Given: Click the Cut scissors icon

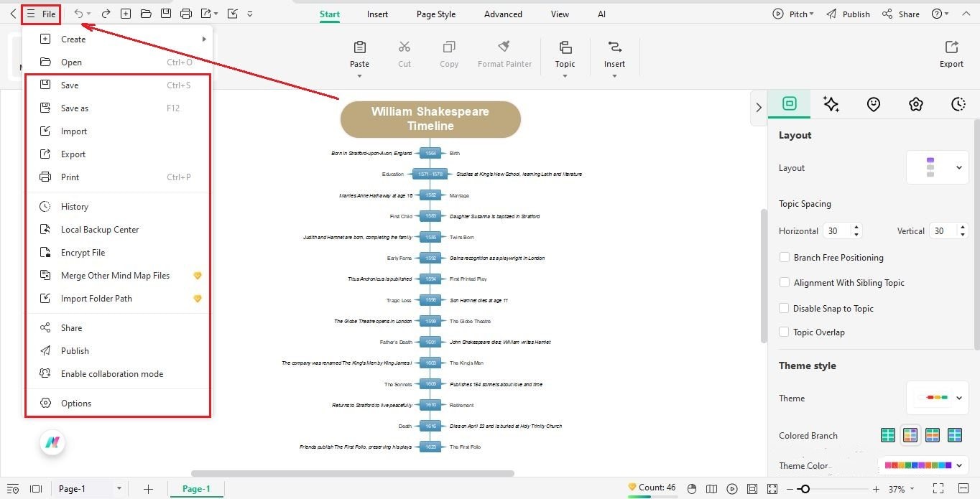Looking at the screenshot, I should 405,47.
